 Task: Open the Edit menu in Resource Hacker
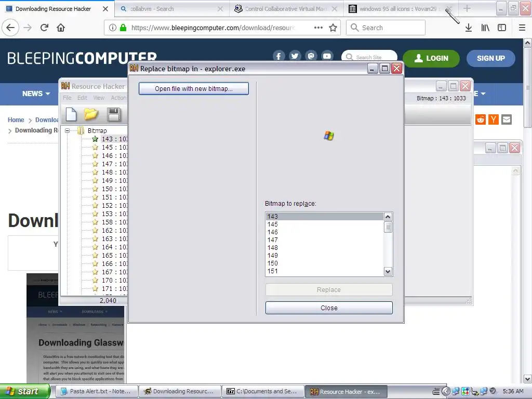[82, 98]
